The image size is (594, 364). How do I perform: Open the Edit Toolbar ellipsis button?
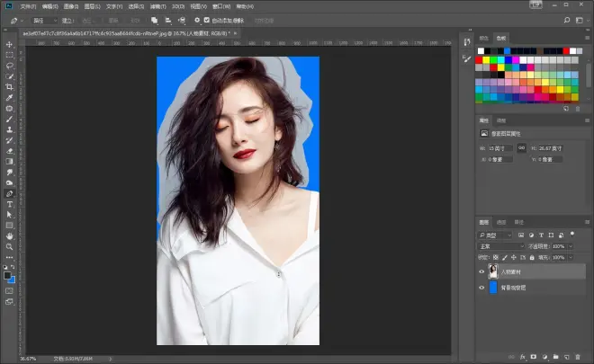pos(9,257)
